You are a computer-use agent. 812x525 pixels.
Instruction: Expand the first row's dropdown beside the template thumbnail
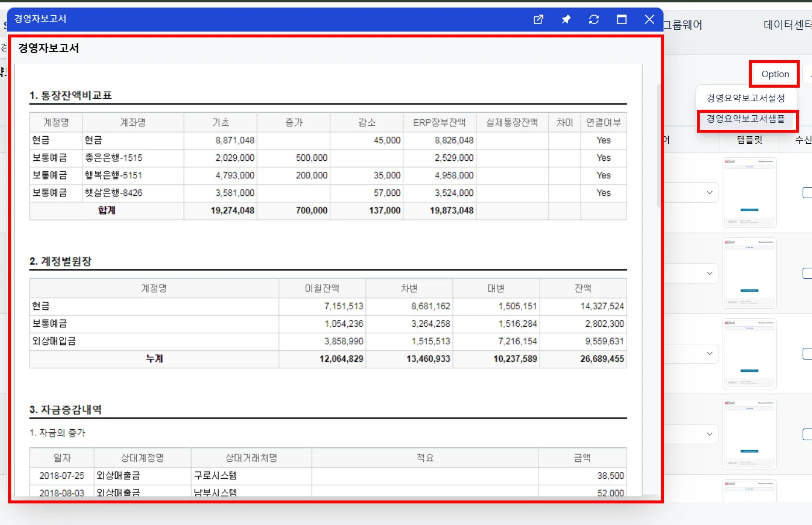click(x=709, y=192)
